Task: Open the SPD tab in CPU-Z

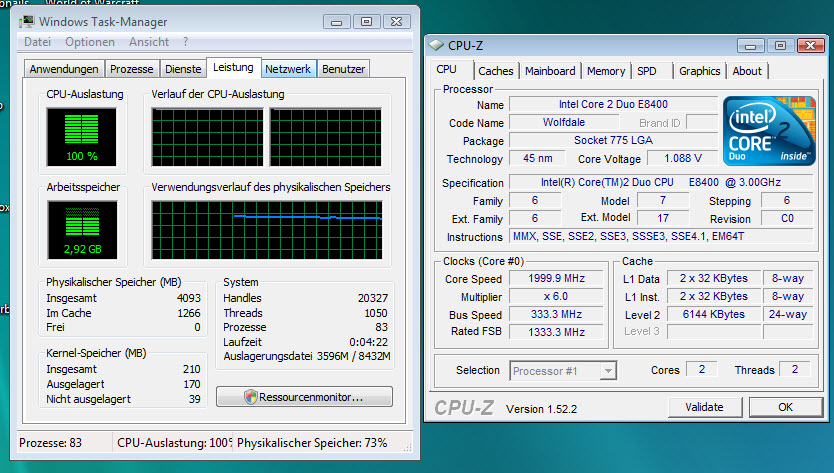Action: [647, 71]
